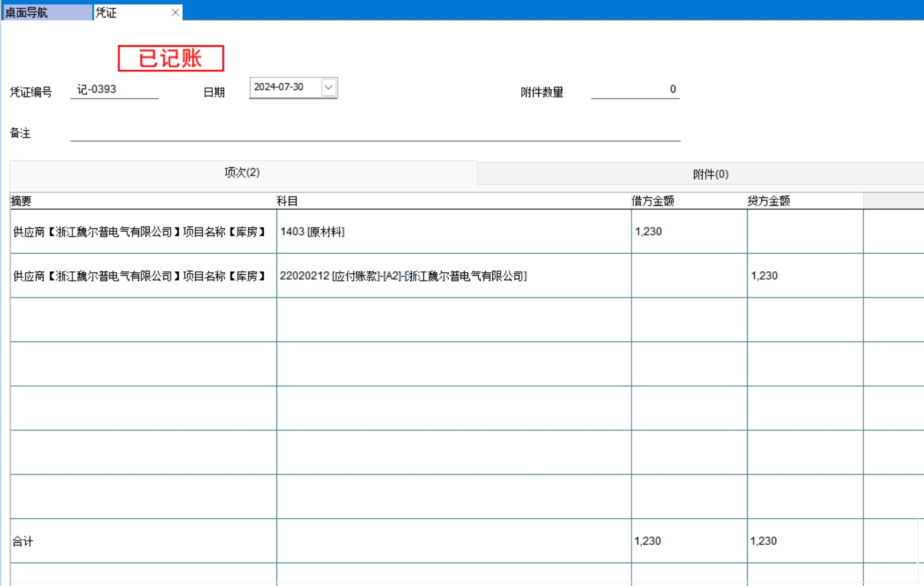Click the 贷方金额 column header
Screen dimensions: 924x586
(x=804, y=201)
